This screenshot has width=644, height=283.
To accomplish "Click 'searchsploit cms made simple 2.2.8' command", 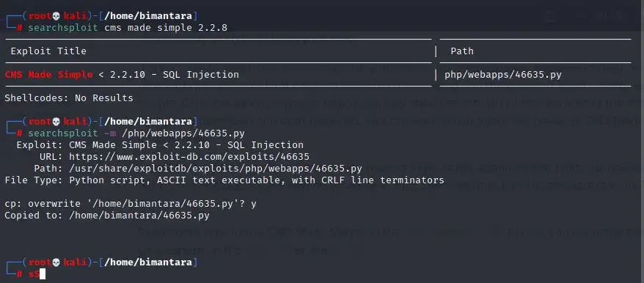I will click(x=128, y=28).
